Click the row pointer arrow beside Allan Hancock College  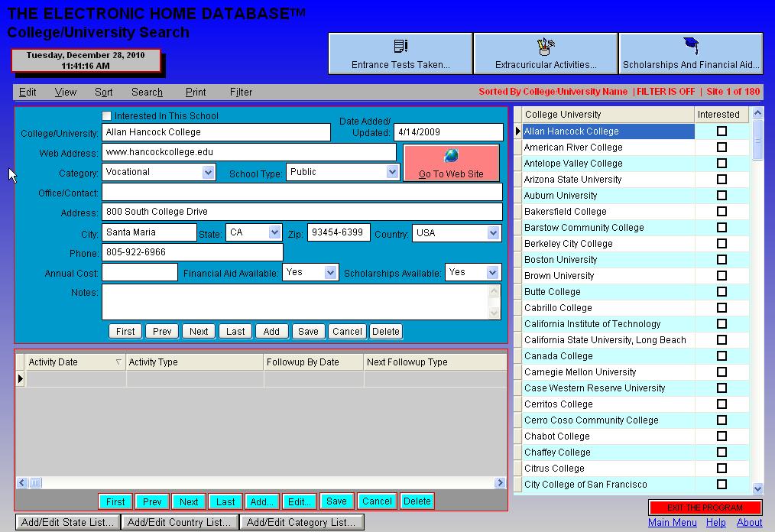[517, 131]
